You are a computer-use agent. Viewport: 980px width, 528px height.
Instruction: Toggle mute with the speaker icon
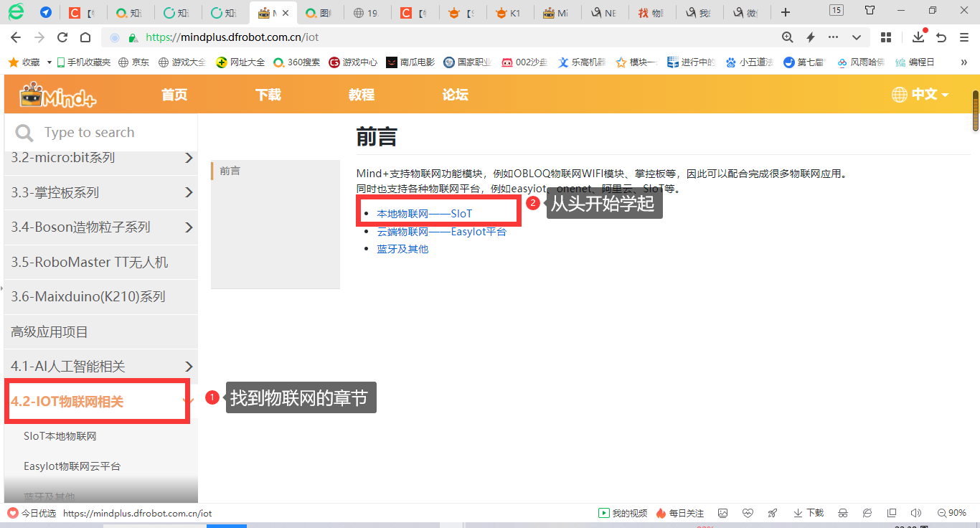(916, 513)
